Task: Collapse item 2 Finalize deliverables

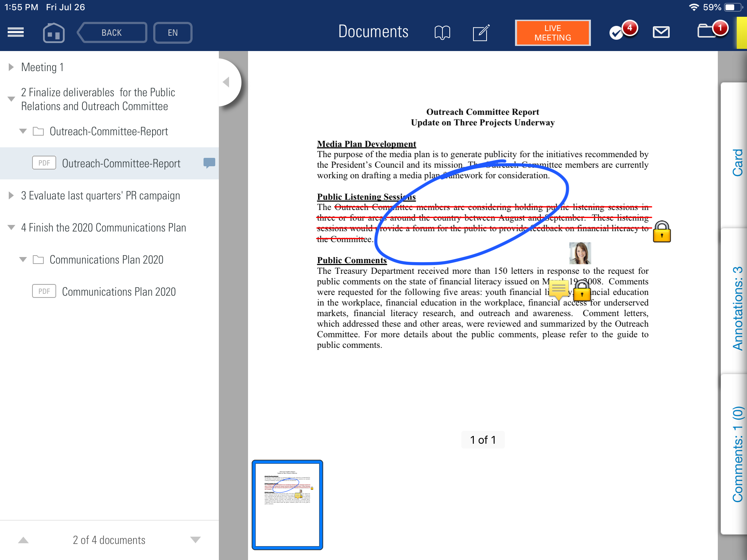Action: [11, 99]
